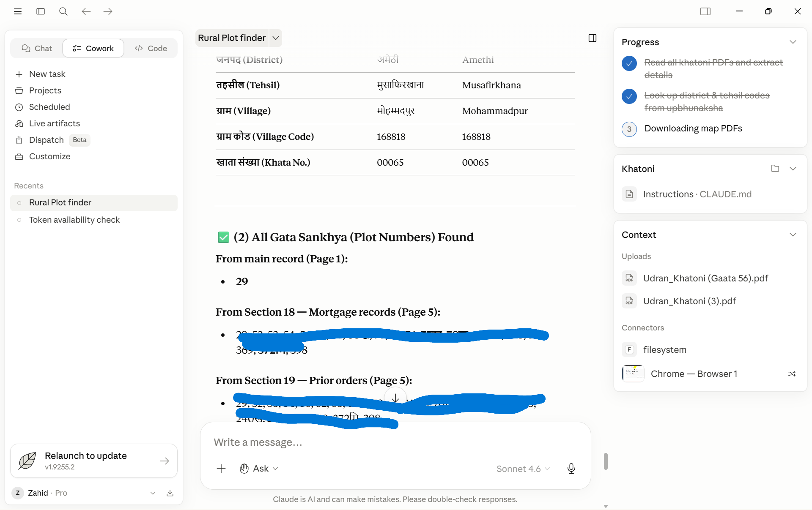This screenshot has width=812, height=510.
Task: Switch to the Chat tab
Action: coord(37,49)
